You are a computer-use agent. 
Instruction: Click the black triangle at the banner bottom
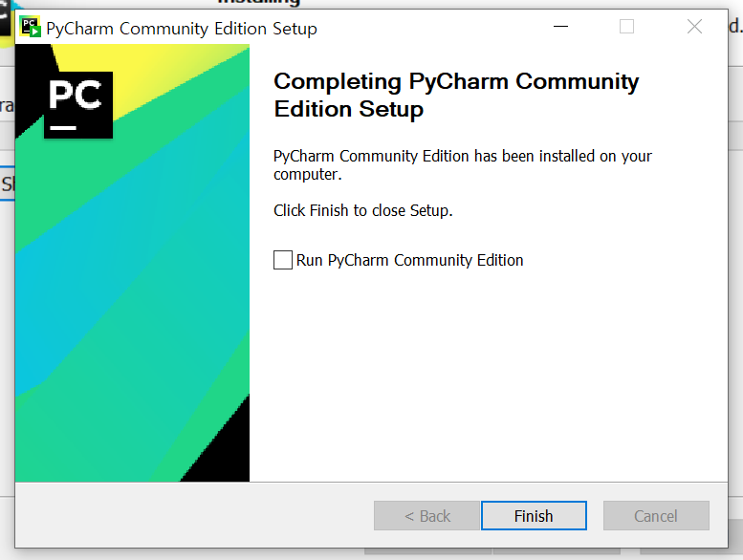tap(225, 450)
